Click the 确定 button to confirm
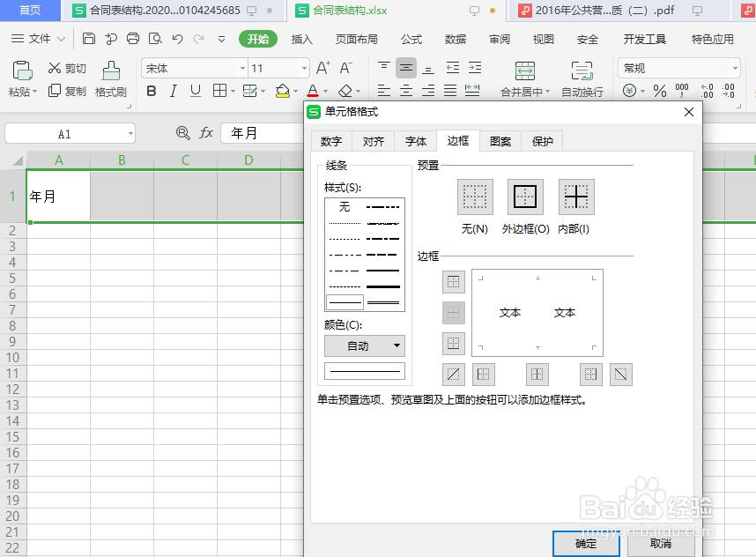 pyautogui.click(x=585, y=544)
